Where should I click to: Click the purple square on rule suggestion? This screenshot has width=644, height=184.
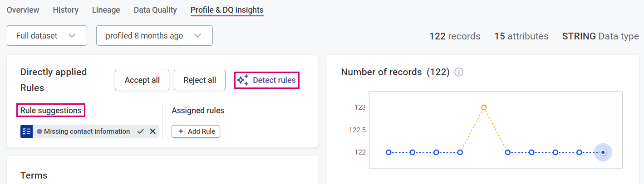39,131
